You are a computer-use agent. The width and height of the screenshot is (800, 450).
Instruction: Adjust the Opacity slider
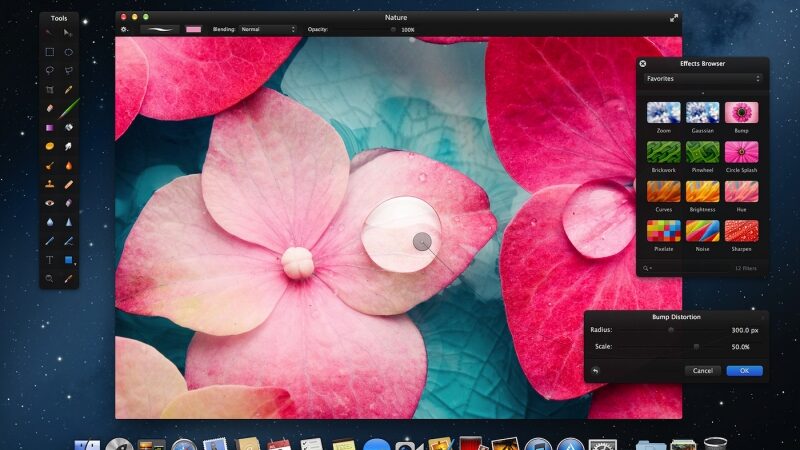point(393,30)
